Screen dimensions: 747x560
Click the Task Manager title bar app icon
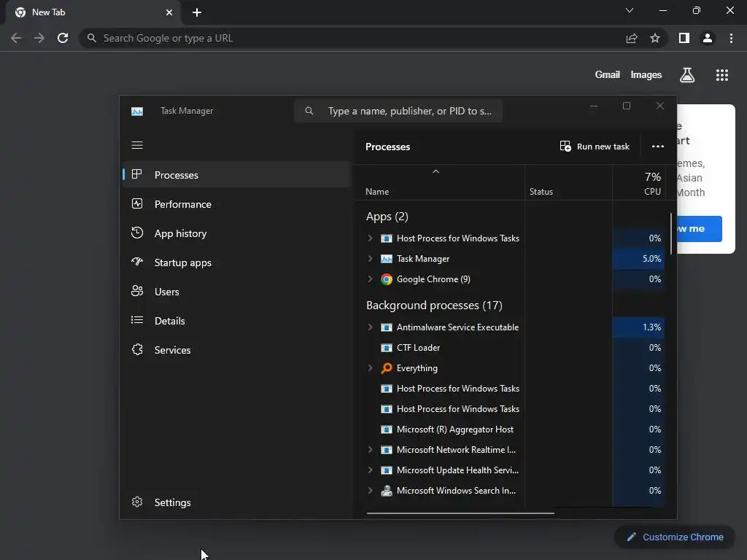click(x=137, y=112)
